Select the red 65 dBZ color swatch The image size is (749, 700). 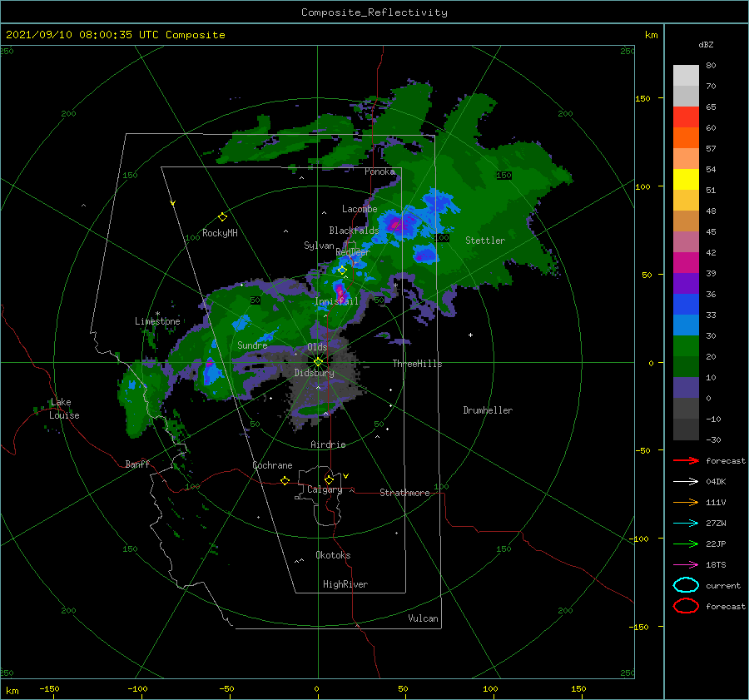pyautogui.click(x=686, y=117)
